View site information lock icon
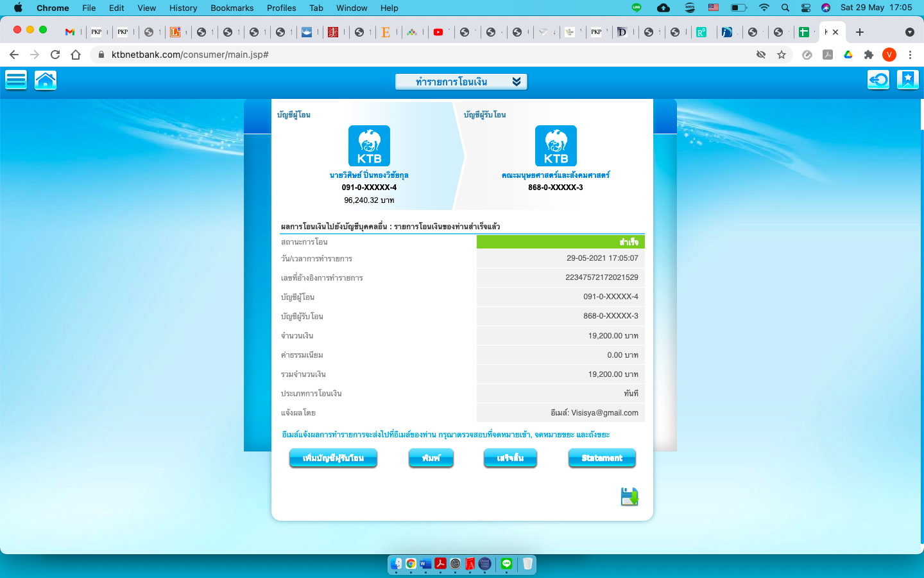The height and width of the screenshot is (578, 924). (x=101, y=55)
